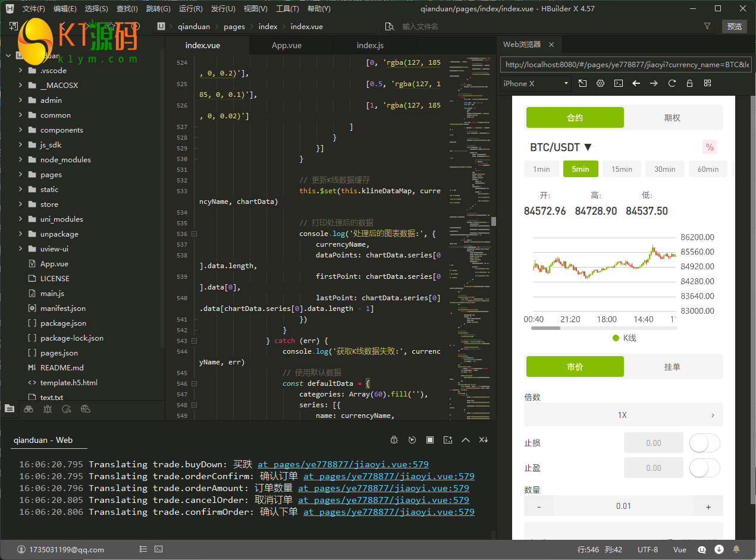Screen dimensions: 756x560
Task: Open jiaoyi.vue:579 link for trade.buyDown
Action: (343, 464)
